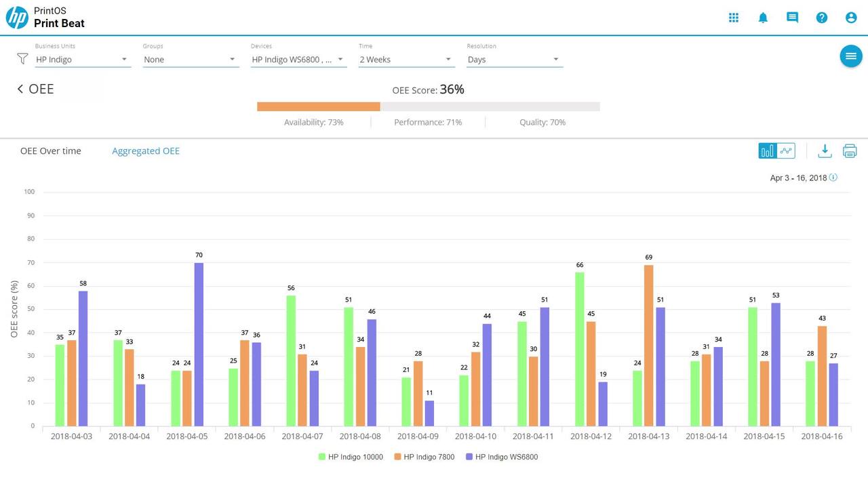Screen dimensions: 868x488
Task: Click the green 56 bar on 2018-04-07
Action: 291,361
